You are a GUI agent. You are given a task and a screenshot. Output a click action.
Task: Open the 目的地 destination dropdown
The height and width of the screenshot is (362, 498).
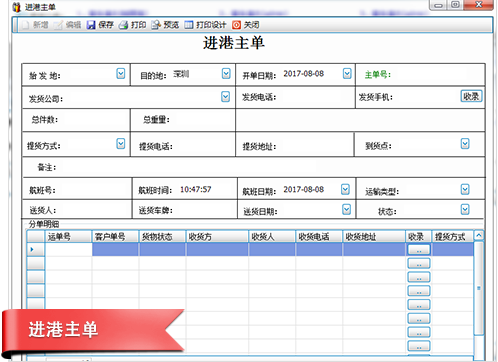point(226,73)
